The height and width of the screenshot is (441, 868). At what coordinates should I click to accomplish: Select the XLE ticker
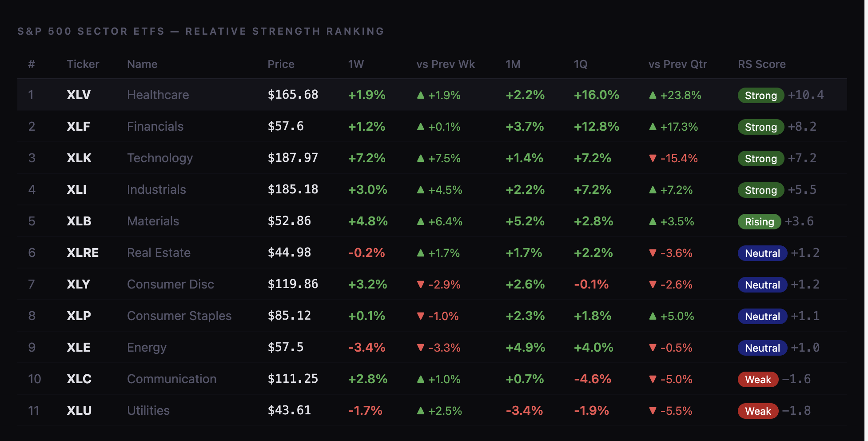click(x=79, y=347)
